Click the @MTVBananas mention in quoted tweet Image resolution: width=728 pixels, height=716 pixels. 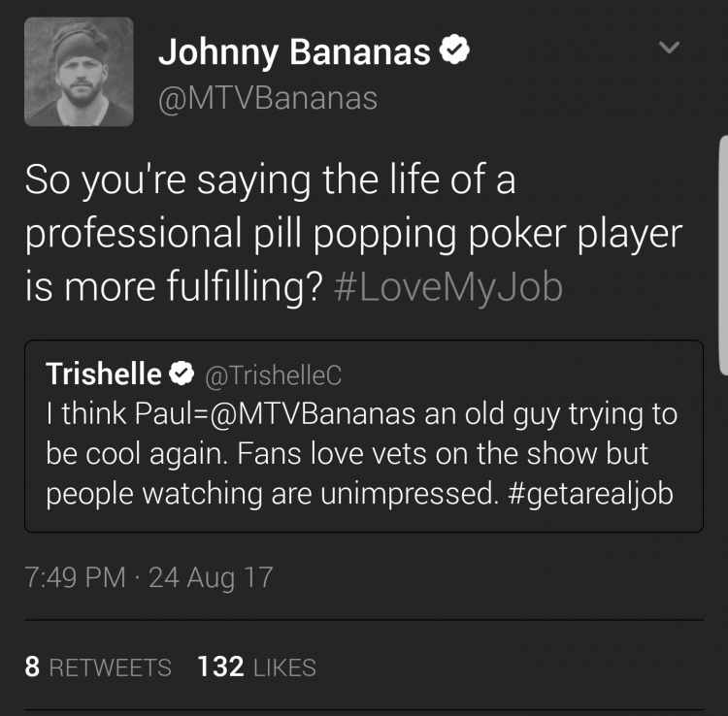point(313,414)
